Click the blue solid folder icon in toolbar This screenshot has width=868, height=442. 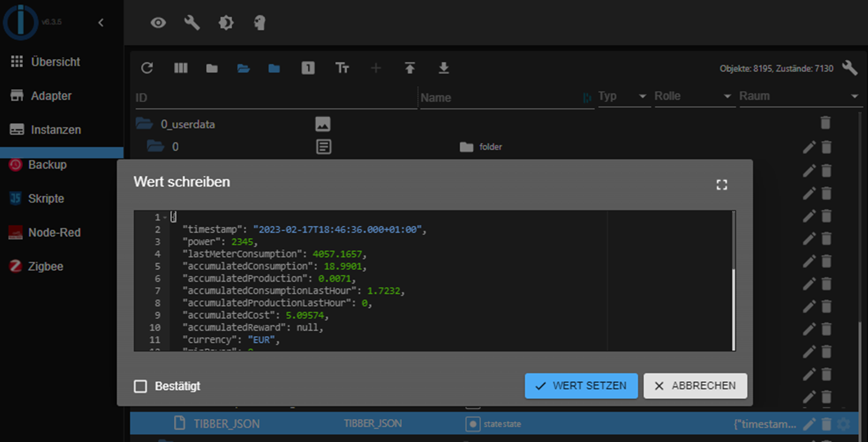pos(274,69)
